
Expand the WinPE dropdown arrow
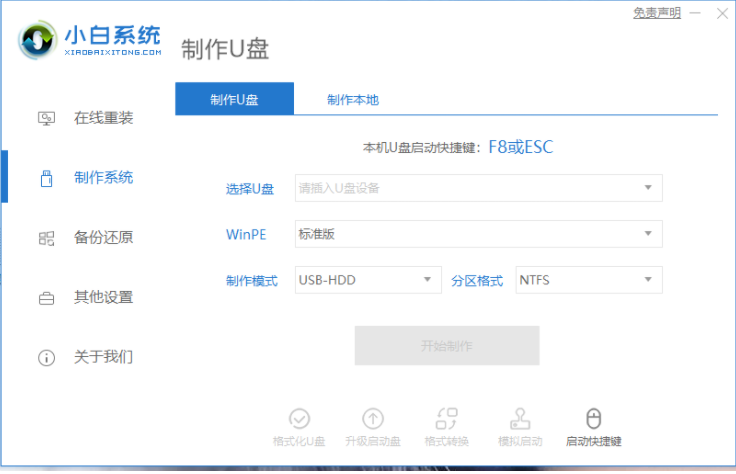pos(648,234)
